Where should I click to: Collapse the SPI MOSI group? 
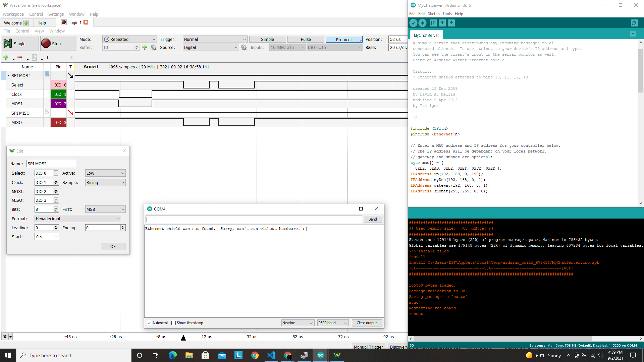tap(8, 76)
